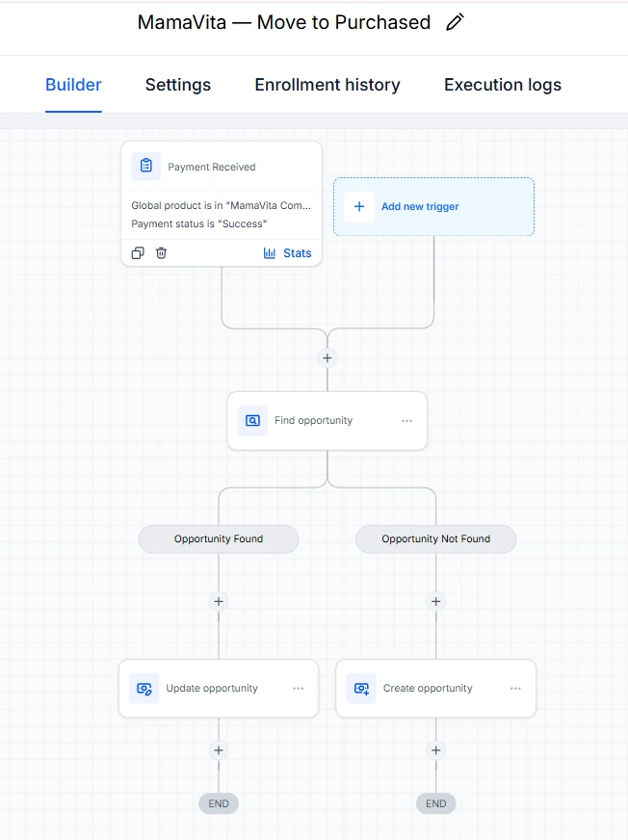The image size is (628, 840).
Task: Open Stats for Payment Received trigger
Action: pyautogui.click(x=287, y=252)
